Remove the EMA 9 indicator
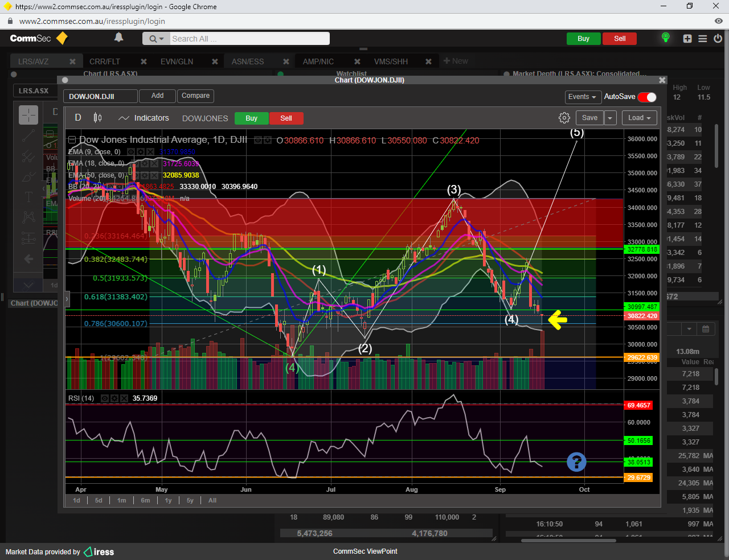This screenshot has height=560, width=729. pos(150,152)
